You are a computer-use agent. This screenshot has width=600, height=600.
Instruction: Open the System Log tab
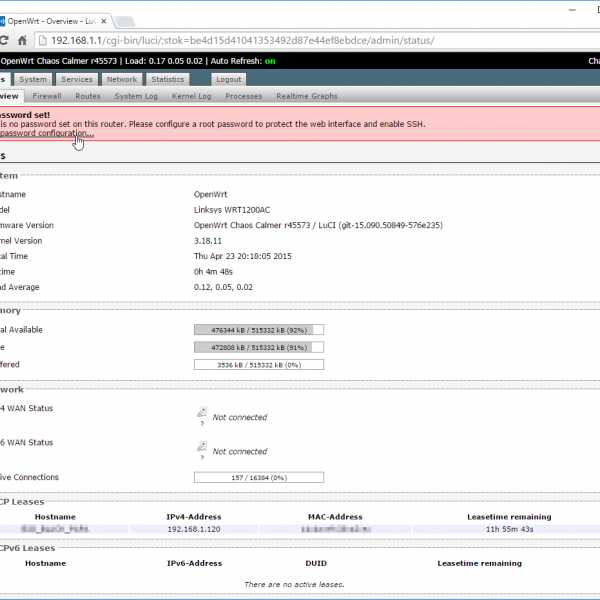[136, 96]
